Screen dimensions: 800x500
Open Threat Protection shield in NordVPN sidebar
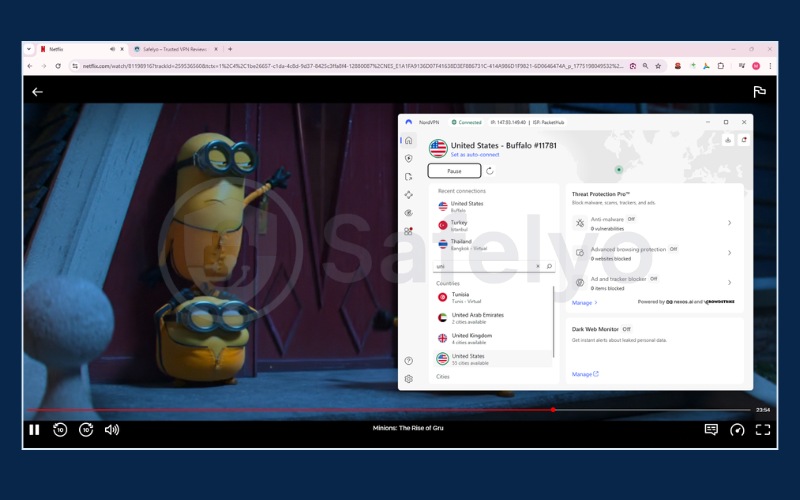pyautogui.click(x=409, y=159)
